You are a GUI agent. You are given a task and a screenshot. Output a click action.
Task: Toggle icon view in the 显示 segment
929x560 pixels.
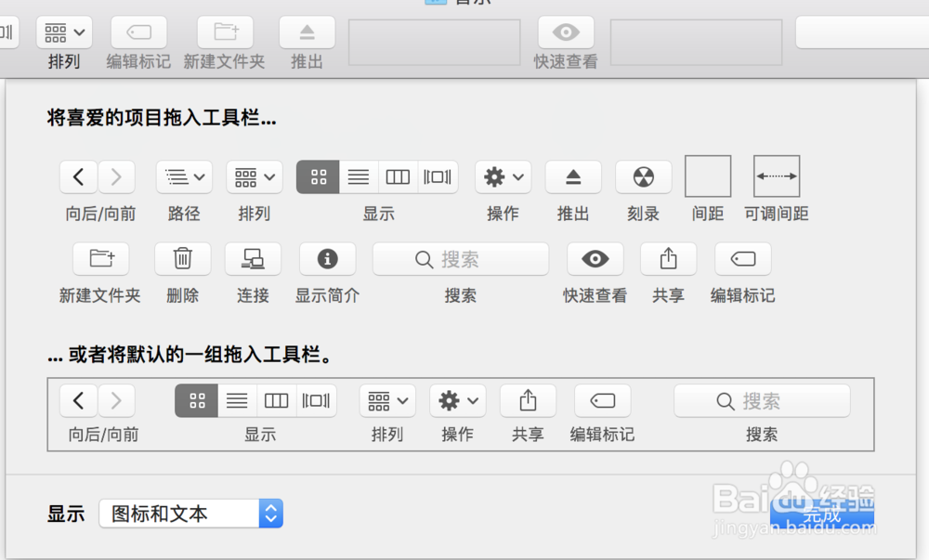(318, 176)
